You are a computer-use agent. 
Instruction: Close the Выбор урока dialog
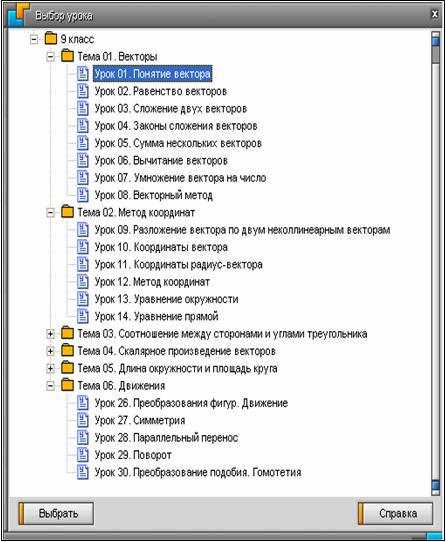tap(435, 14)
